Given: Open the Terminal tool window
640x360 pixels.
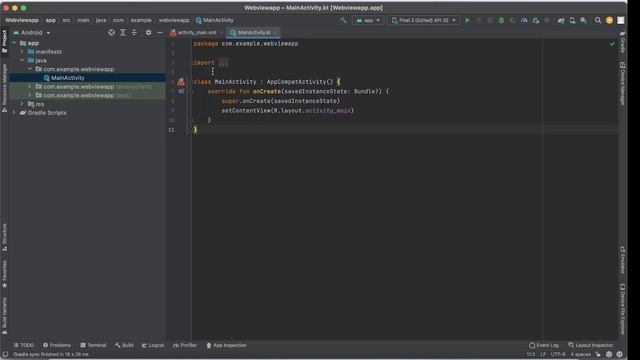Looking at the screenshot, I should click(x=93, y=345).
